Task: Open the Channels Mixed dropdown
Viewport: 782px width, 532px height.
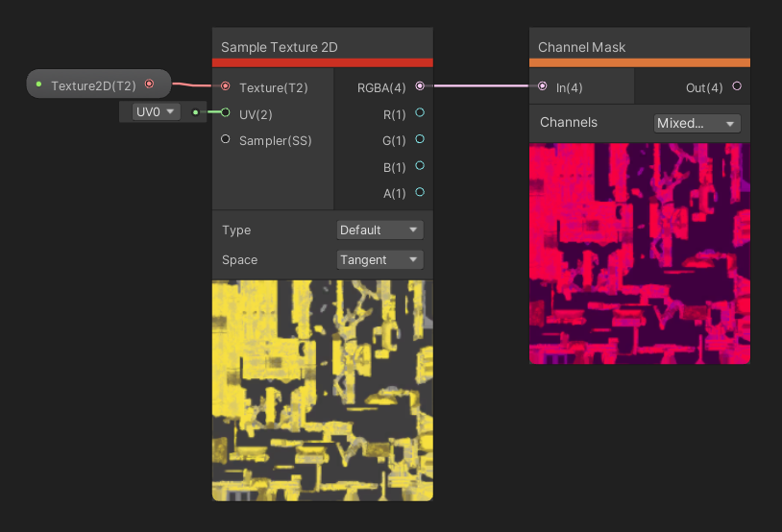Action: [x=696, y=123]
